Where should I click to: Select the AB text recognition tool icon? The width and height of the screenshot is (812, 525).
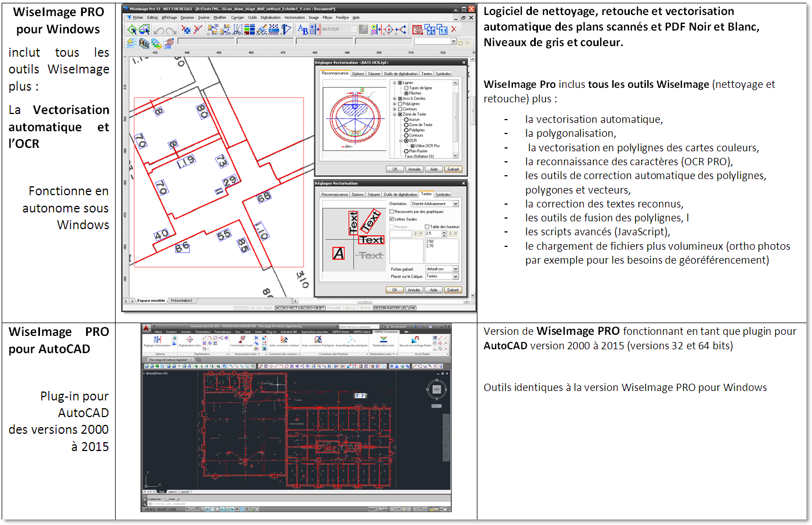pyautogui.click(x=303, y=29)
